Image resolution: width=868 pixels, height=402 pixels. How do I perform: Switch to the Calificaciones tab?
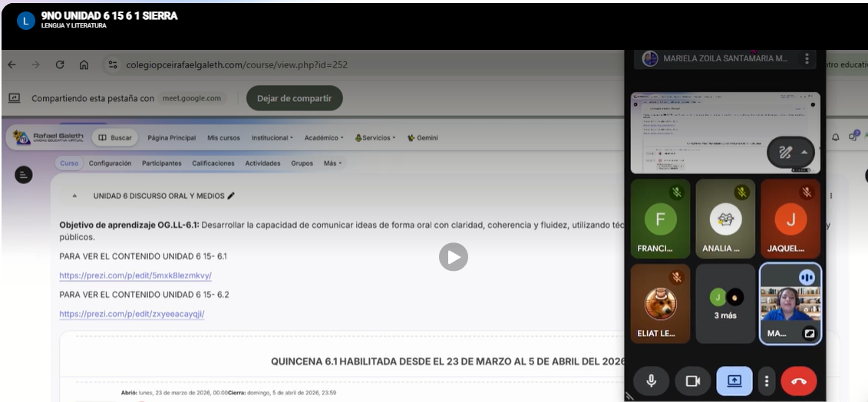213,163
